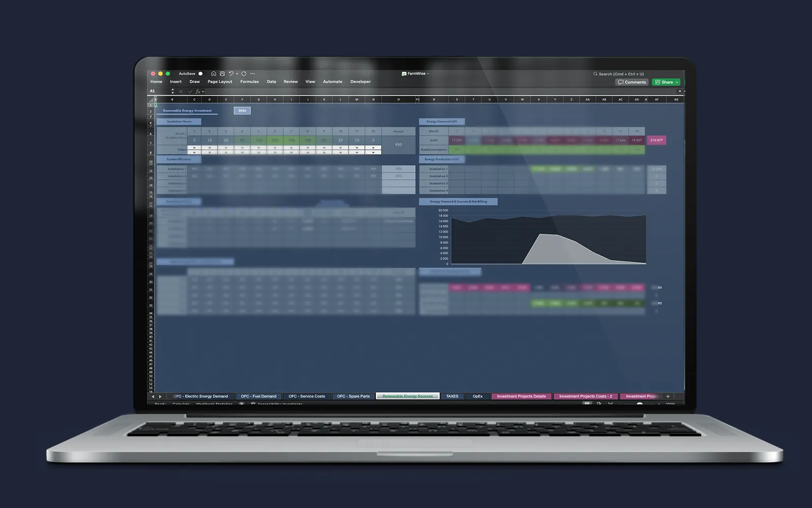Image resolution: width=812 pixels, height=508 pixels.
Task: Click the Insolation Hours section label
Action: (x=179, y=121)
